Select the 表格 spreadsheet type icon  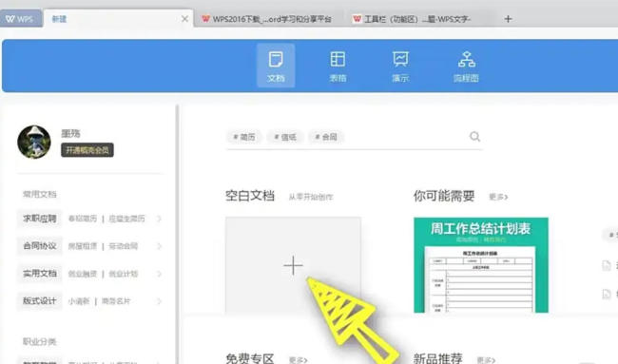pos(338,66)
